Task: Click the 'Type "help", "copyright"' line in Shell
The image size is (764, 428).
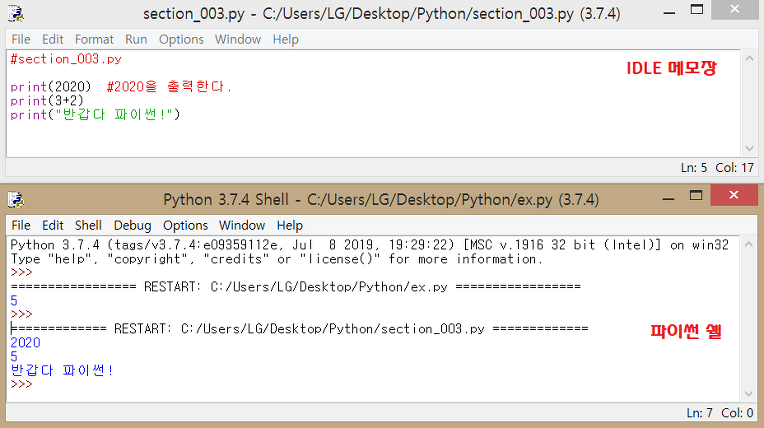Action: [276, 259]
